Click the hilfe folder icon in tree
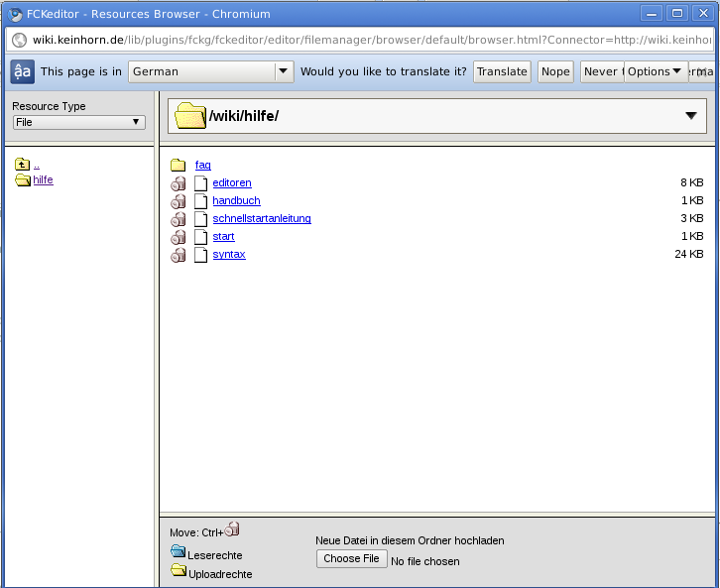 coord(23,179)
